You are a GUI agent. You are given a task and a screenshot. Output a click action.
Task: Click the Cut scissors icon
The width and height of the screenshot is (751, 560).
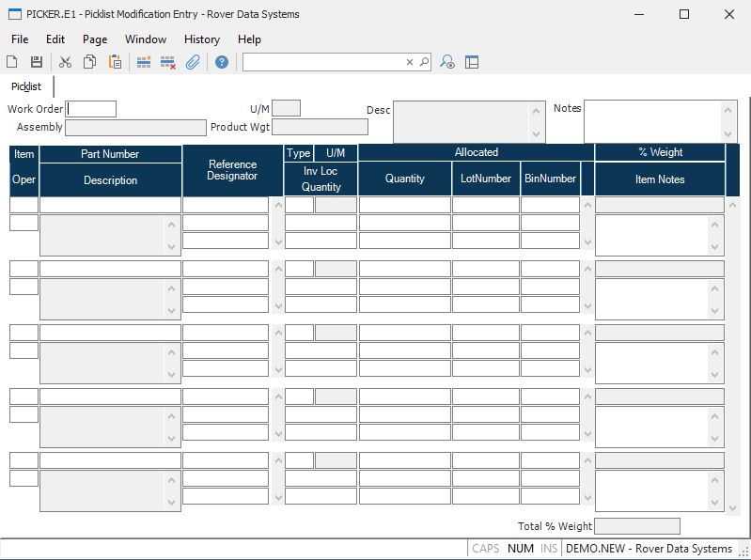pyautogui.click(x=65, y=62)
